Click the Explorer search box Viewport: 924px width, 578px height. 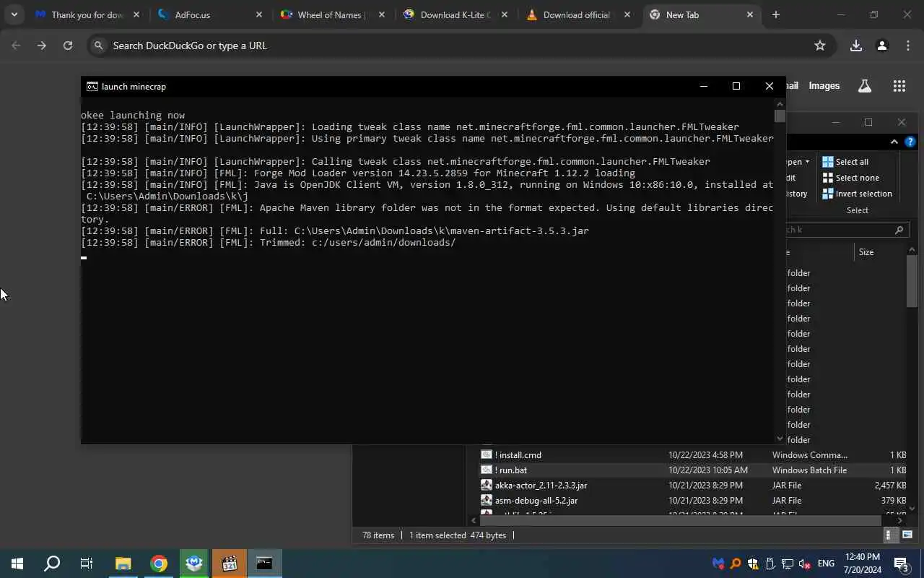click(x=846, y=230)
